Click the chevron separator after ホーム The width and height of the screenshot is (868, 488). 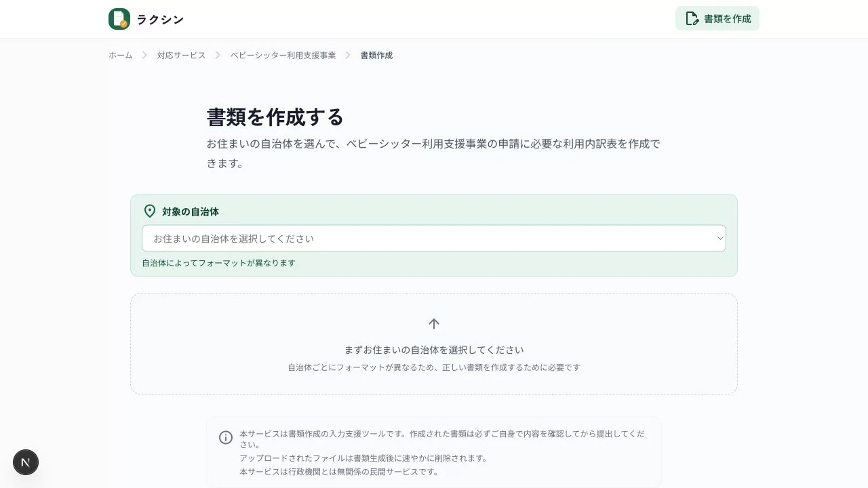(144, 56)
